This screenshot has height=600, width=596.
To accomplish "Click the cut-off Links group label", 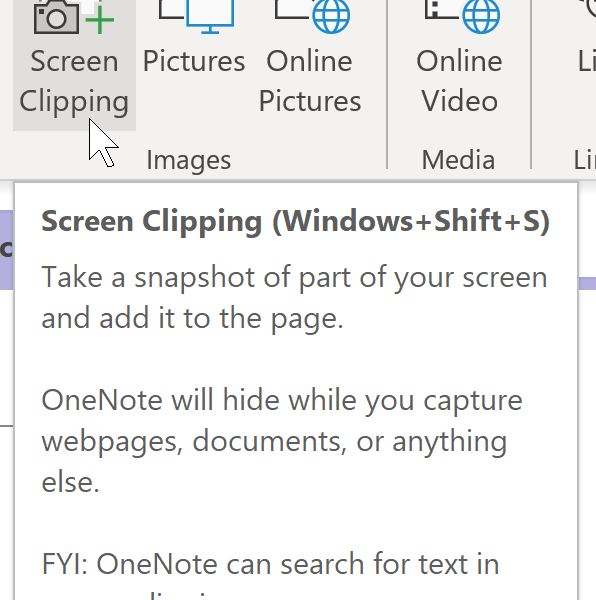I will (585, 160).
